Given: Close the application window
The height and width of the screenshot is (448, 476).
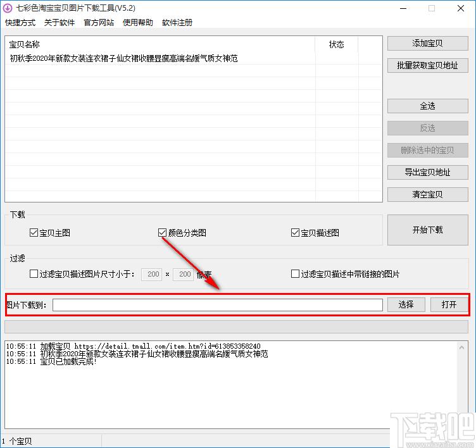Looking at the screenshot, I should tap(461, 8).
